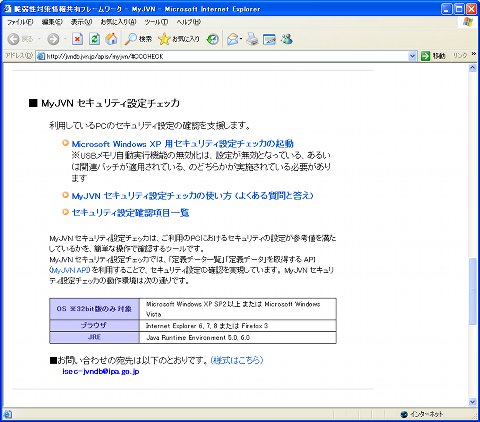Image resolution: width=480 pixels, height=422 pixels.
Task: Click the vertical scrollbar thumb
Action: pos(472,291)
